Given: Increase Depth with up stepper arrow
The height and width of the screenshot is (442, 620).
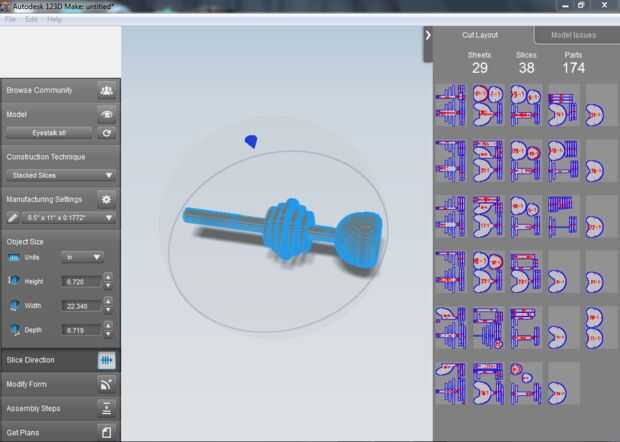Looking at the screenshot, I should pos(108,325).
